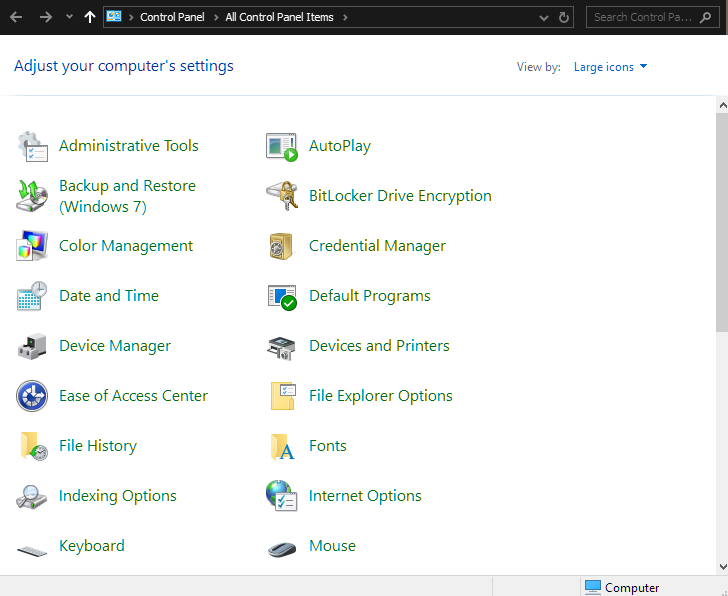Image resolution: width=728 pixels, height=596 pixels.
Task: Open File History link
Action: 98,446
